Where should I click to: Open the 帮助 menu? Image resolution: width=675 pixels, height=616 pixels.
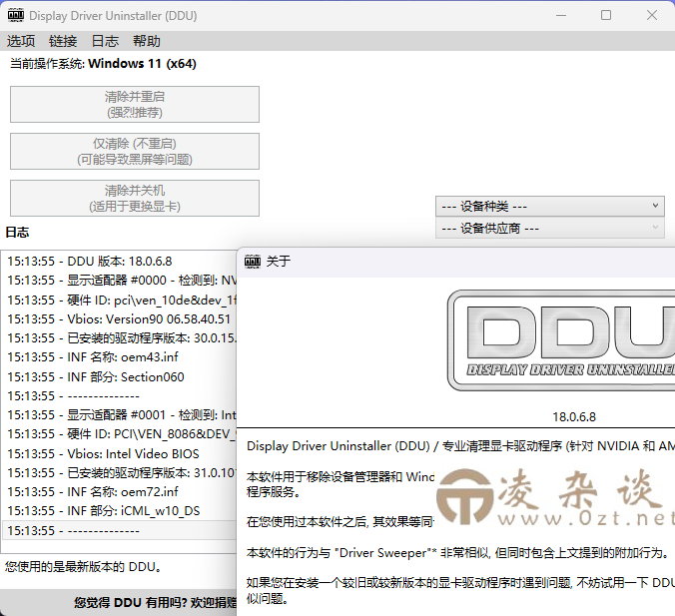click(147, 41)
